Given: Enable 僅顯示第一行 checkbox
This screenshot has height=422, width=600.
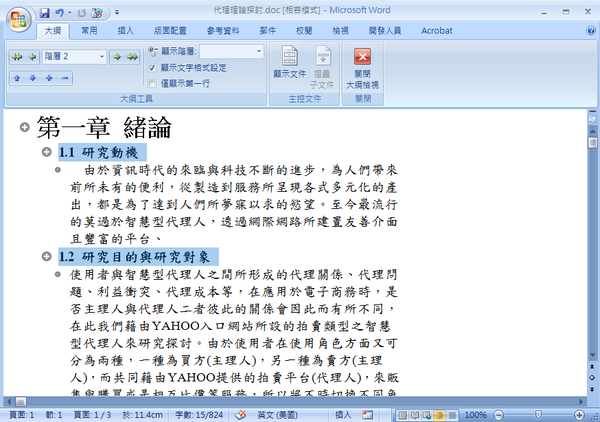Looking at the screenshot, I should coord(152,83).
